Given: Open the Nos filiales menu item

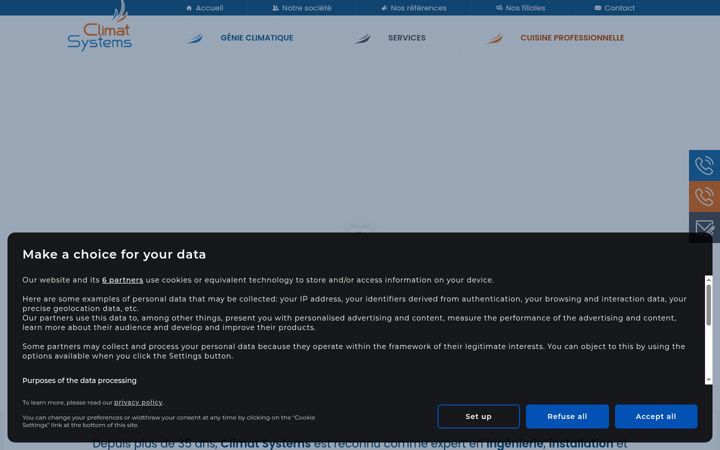Looking at the screenshot, I should click(521, 8).
